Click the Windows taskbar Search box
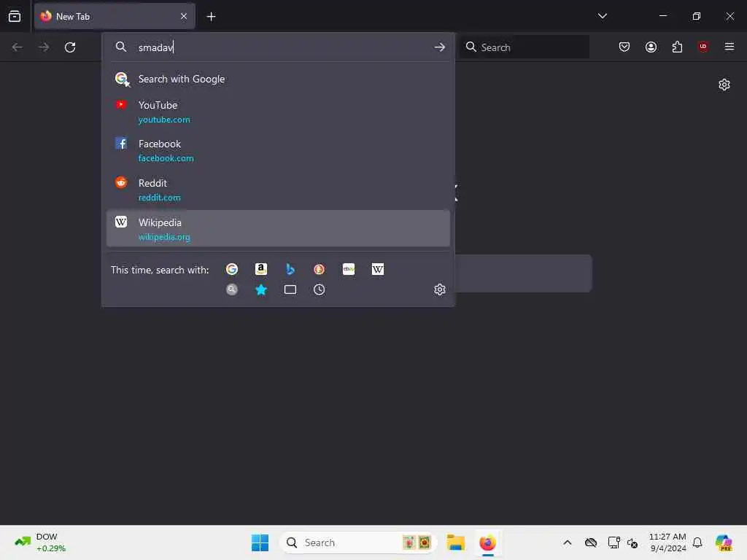 357,542
